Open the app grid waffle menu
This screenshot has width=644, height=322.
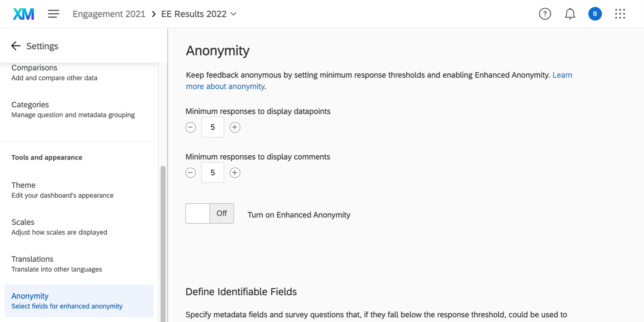click(620, 14)
